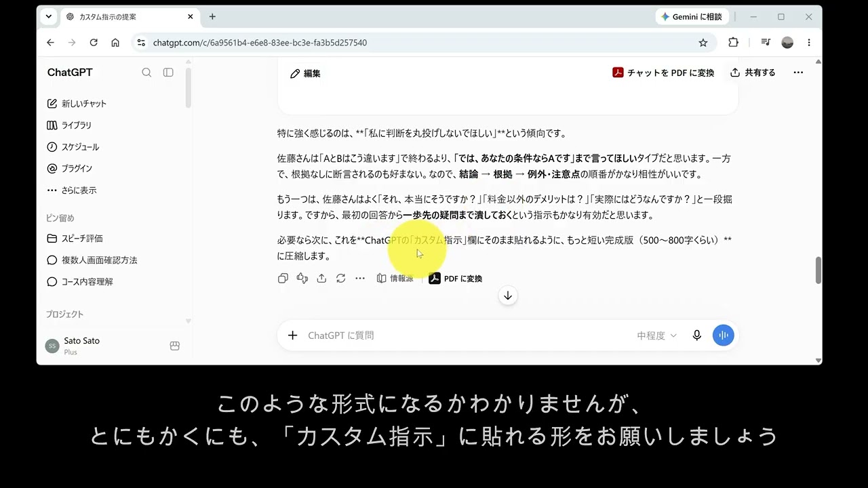Click the chatgpt.com address bar URL
Screen dimensions: 868x488
260,43
